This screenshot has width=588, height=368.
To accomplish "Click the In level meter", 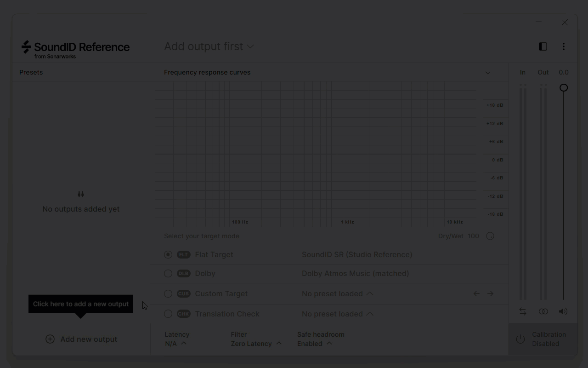I will pos(523,192).
